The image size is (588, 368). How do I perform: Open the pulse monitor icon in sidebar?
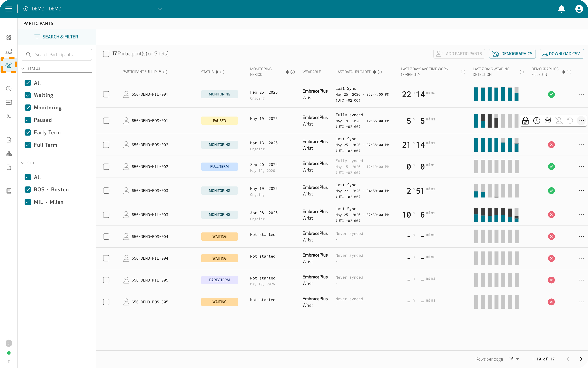point(9,102)
